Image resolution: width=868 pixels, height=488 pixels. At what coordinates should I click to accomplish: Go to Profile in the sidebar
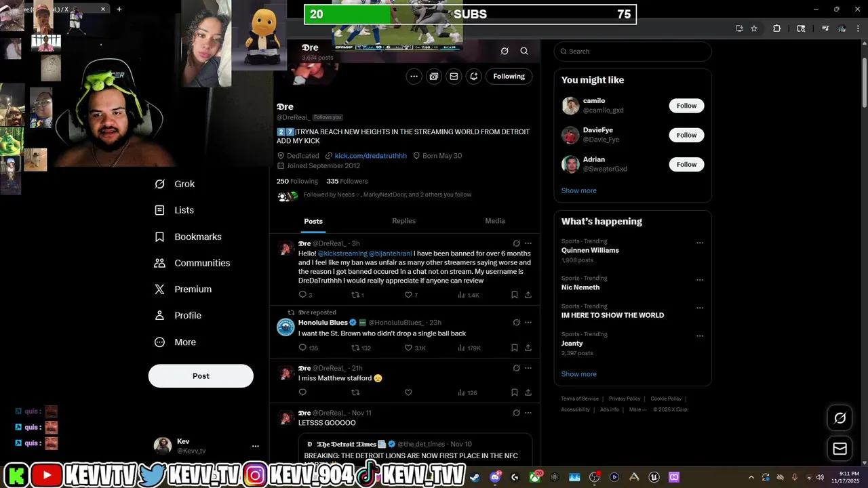(178, 315)
